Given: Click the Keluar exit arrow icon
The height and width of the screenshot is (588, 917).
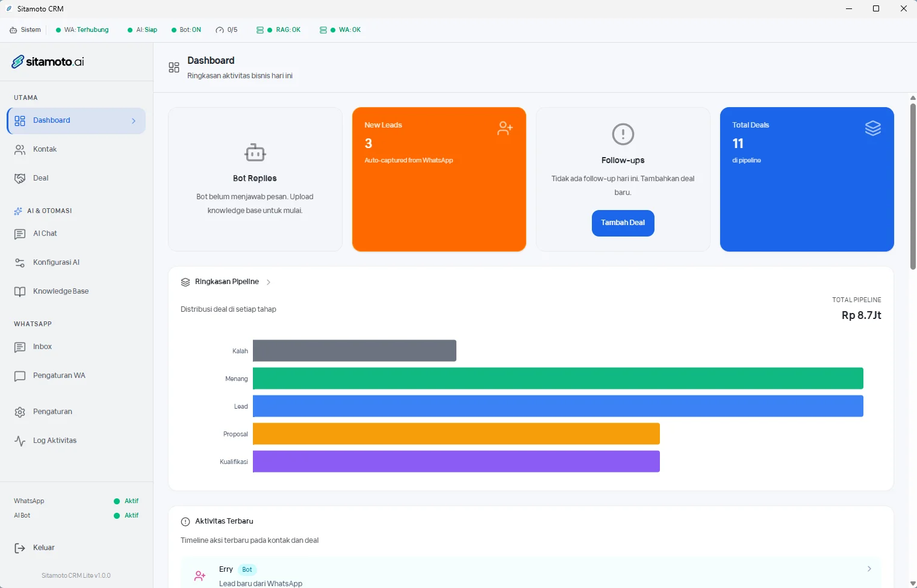Looking at the screenshot, I should pyautogui.click(x=20, y=548).
